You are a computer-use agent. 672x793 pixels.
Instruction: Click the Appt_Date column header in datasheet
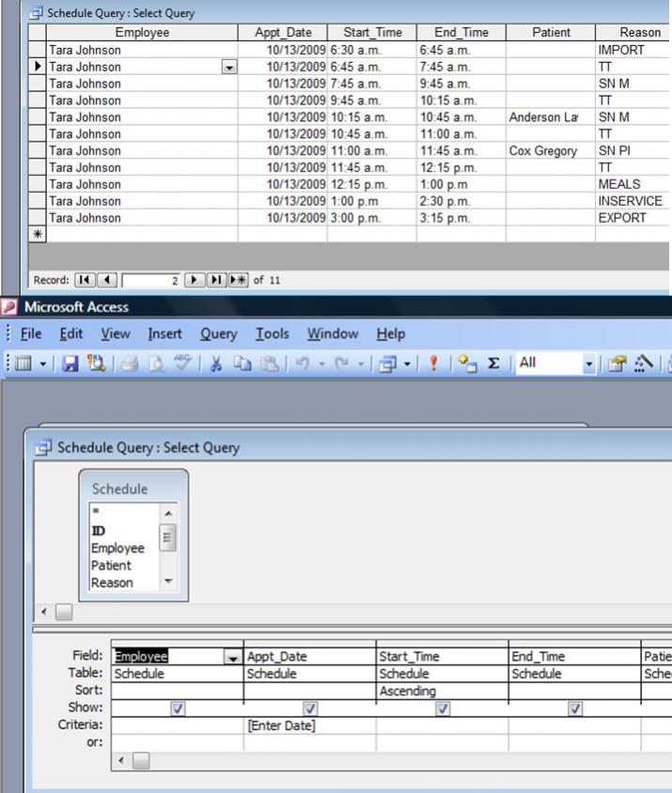click(283, 32)
